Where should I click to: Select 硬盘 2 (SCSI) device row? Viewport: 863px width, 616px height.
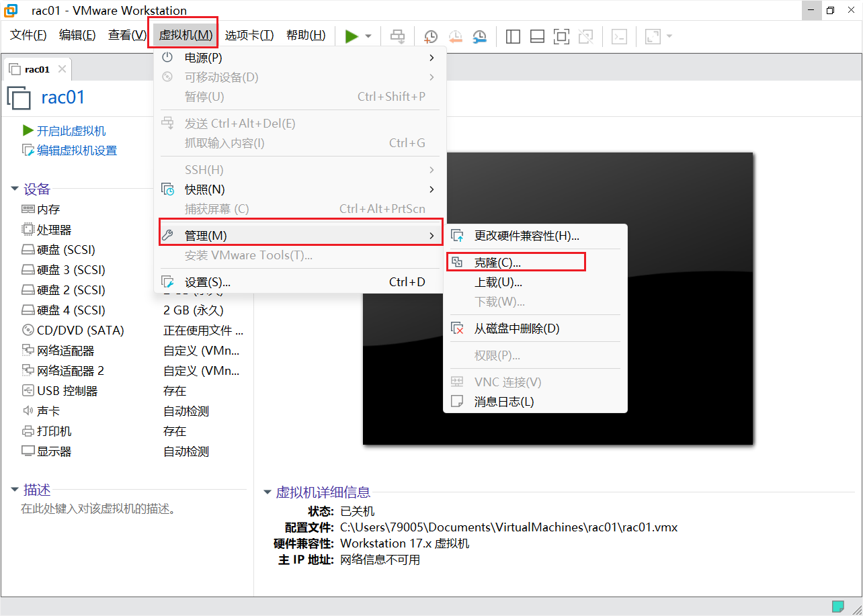132,290
